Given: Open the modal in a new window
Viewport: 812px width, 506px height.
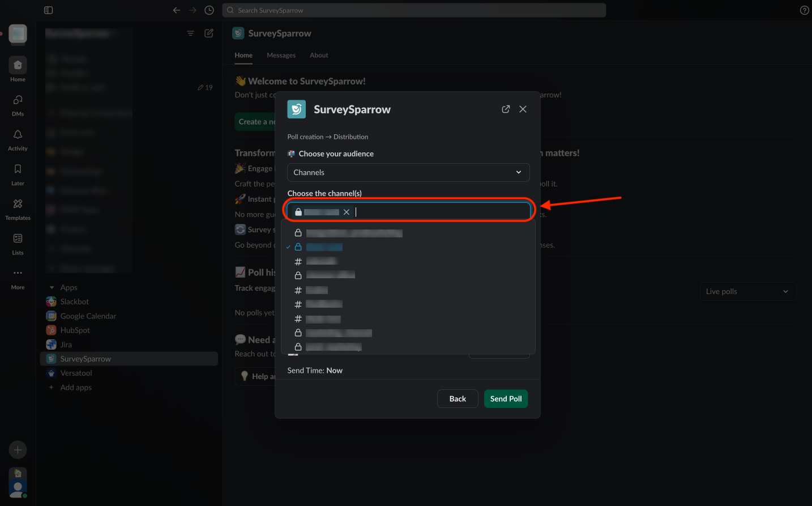Looking at the screenshot, I should point(506,109).
